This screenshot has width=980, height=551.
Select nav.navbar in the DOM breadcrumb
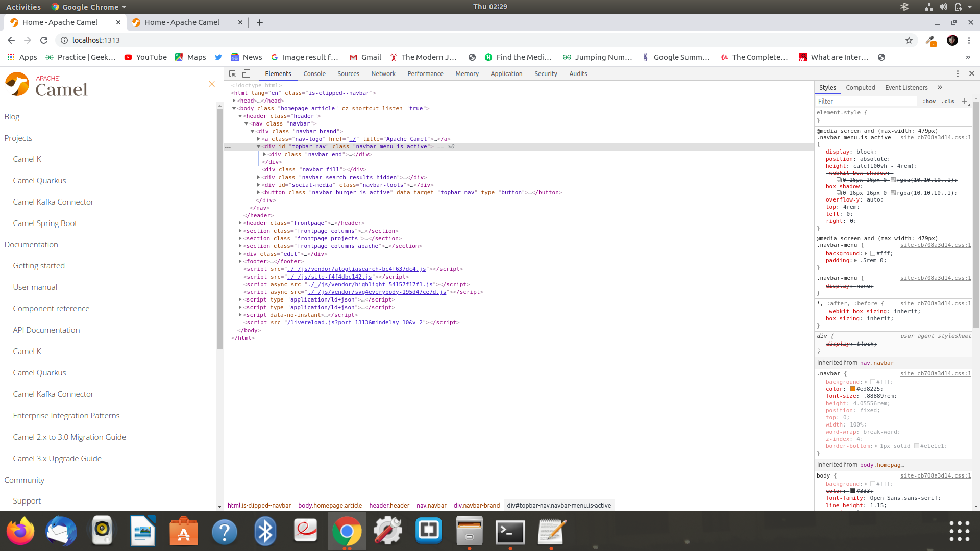tap(431, 505)
